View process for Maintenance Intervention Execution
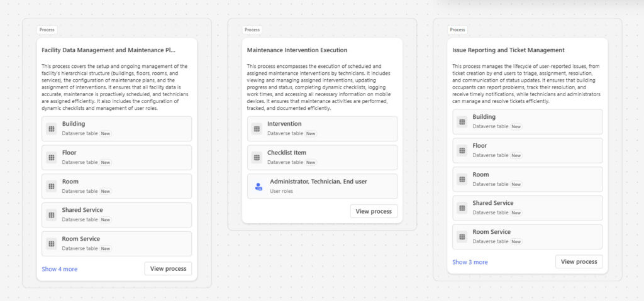644x301 pixels. 374,211
